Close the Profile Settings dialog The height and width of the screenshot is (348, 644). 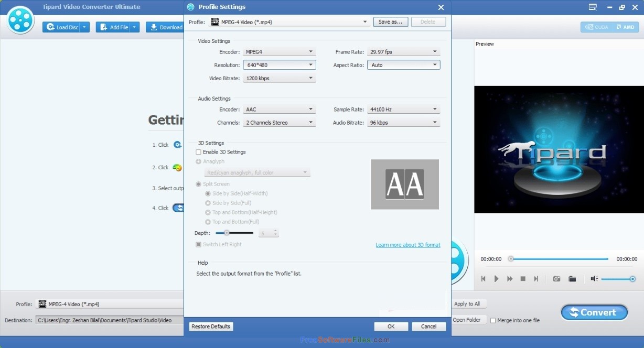pos(441,7)
